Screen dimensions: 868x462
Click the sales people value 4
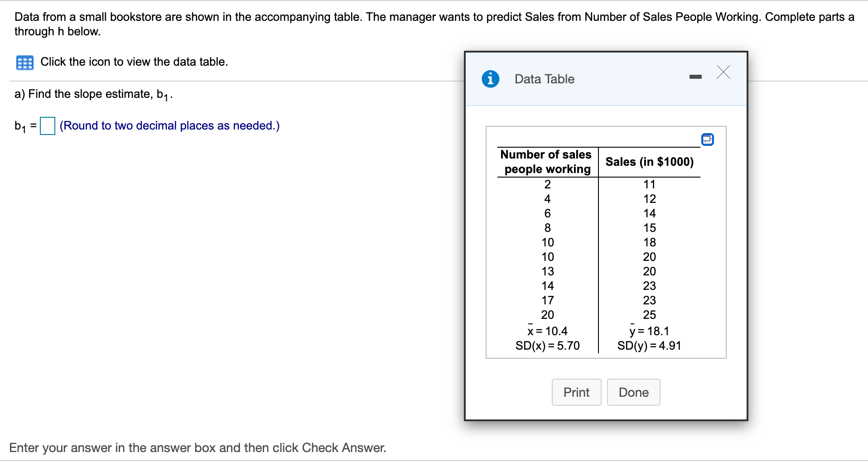pyautogui.click(x=547, y=199)
